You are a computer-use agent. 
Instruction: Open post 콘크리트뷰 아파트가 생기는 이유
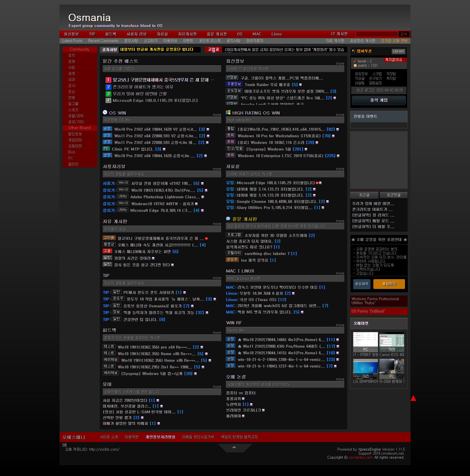[143, 87]
